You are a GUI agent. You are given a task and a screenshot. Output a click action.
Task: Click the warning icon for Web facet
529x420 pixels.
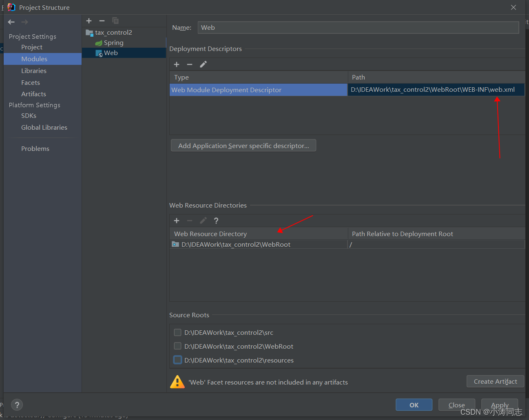point(177,382)
